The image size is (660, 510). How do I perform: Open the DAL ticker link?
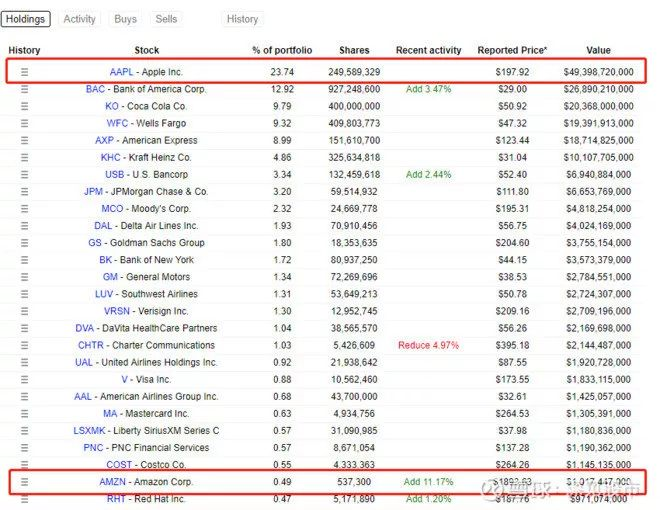pos(103,226)
